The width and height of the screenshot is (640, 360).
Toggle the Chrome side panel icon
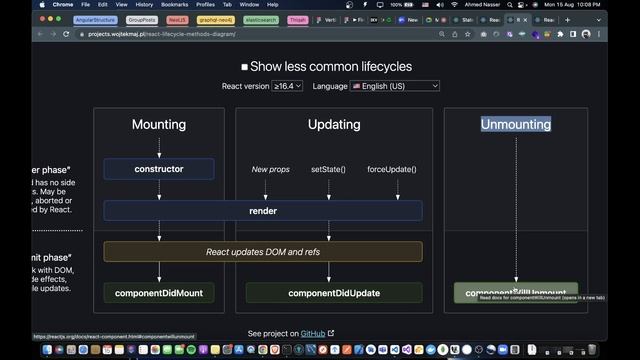[x=573, y=34]
